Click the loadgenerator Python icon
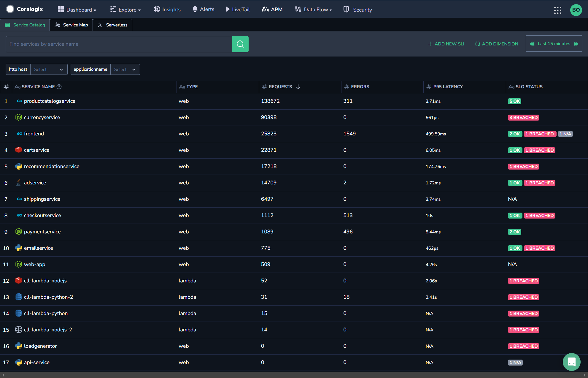588x378 pixels. (19, 346)
